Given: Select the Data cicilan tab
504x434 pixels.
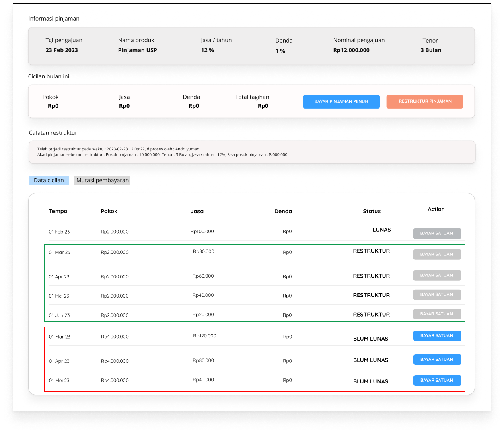Looking at the screenshot, I should point(49,180).
